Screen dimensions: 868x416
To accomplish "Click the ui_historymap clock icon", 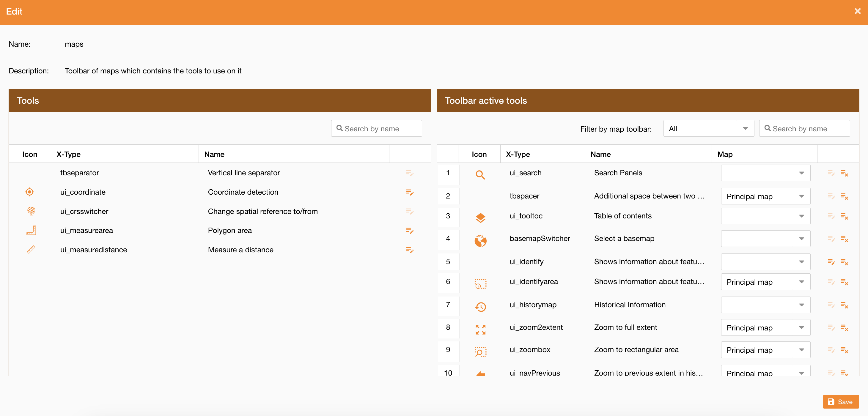I will 480,307.
